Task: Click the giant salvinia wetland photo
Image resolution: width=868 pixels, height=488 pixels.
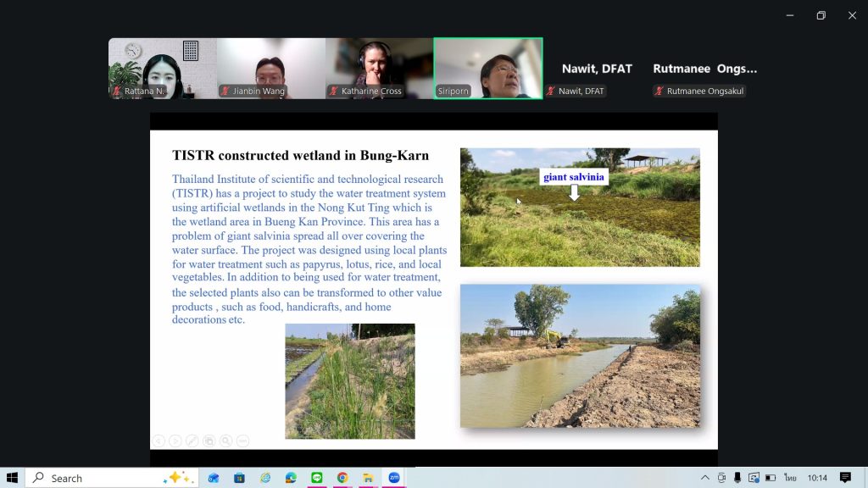Action: click(x=580, y=208)
